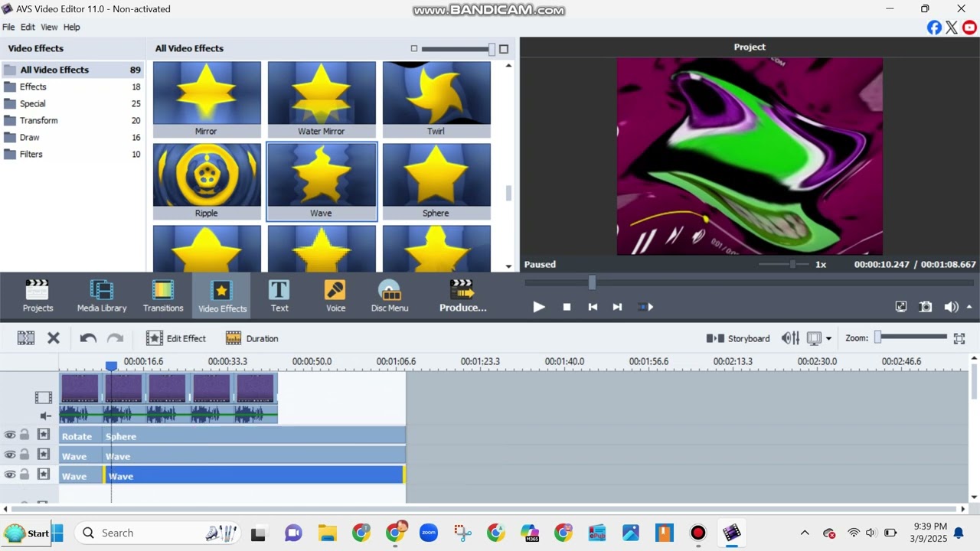Screen dimensions: 980x551
Task: Select the Transform category
Action: (x=72, y=120)
